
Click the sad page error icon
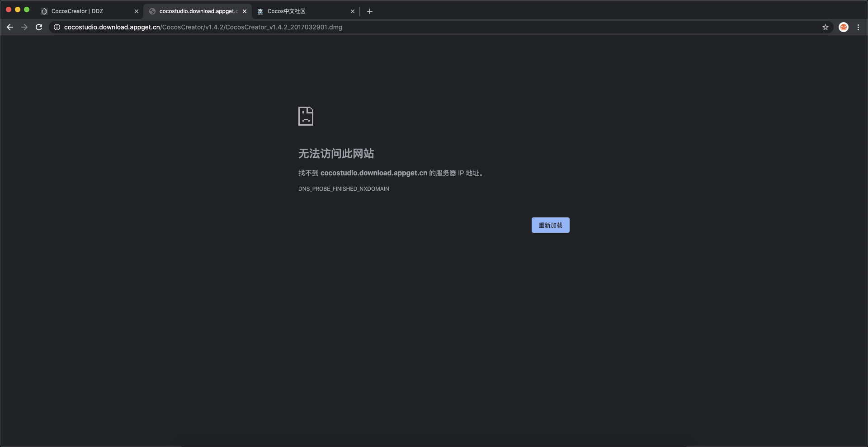pyautogui.click(x=306, y=116)
